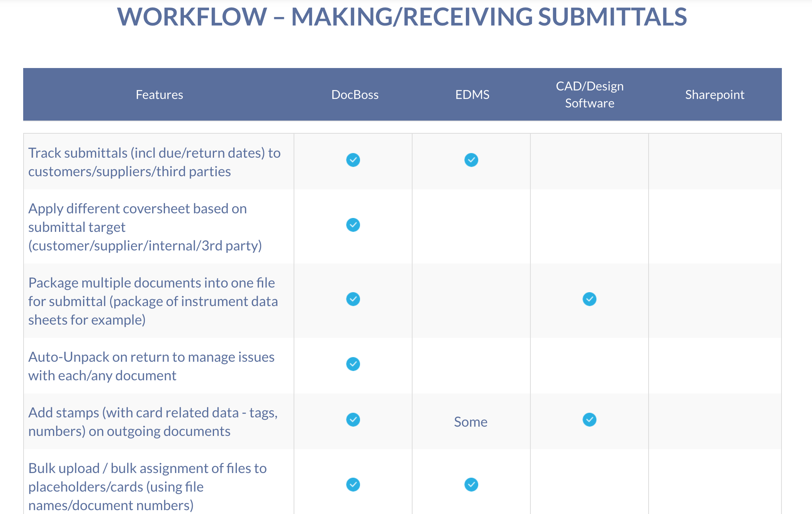Click the 'Workflow – Making/Receiving Submittals' heading

[402, 17]
